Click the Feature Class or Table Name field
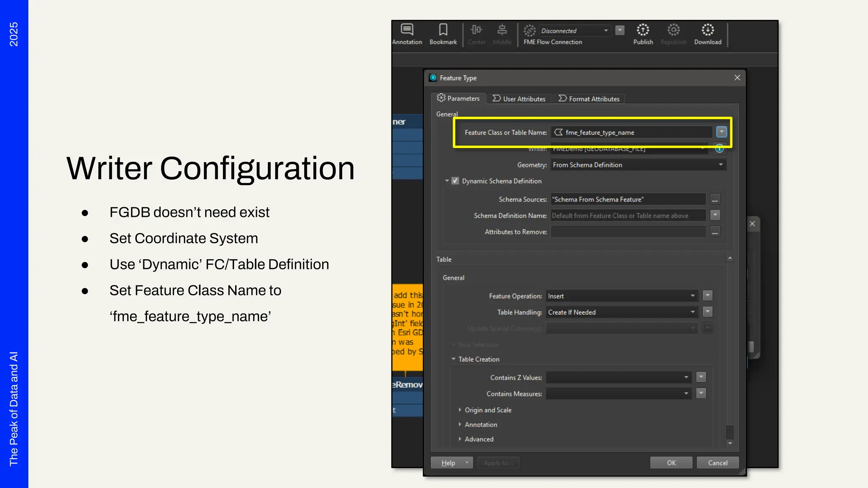 [632, 133]
